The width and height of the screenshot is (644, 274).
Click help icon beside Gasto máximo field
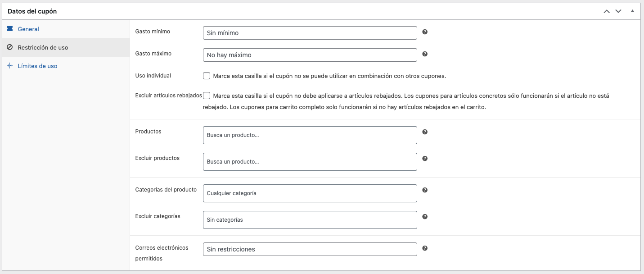(x=425, y=54)
